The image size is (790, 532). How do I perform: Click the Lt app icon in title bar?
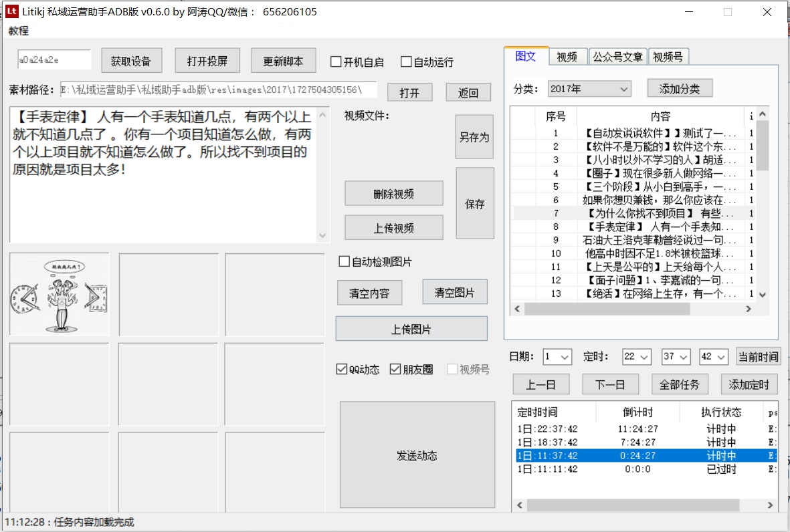(11, 11)
